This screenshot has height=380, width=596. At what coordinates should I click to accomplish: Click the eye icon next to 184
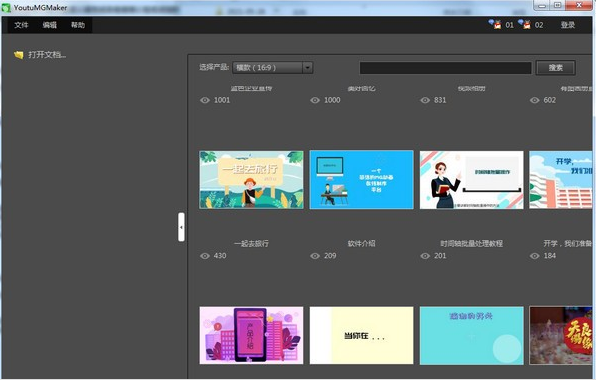(534, 256)
